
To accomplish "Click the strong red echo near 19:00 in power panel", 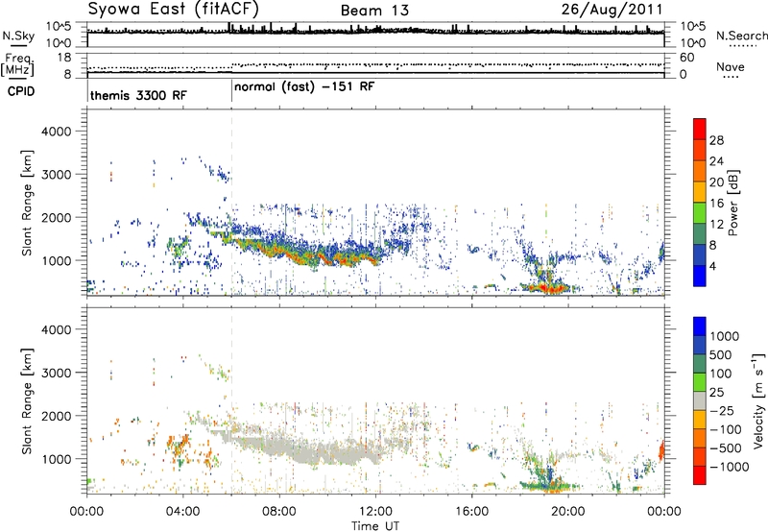I will 547,288.
